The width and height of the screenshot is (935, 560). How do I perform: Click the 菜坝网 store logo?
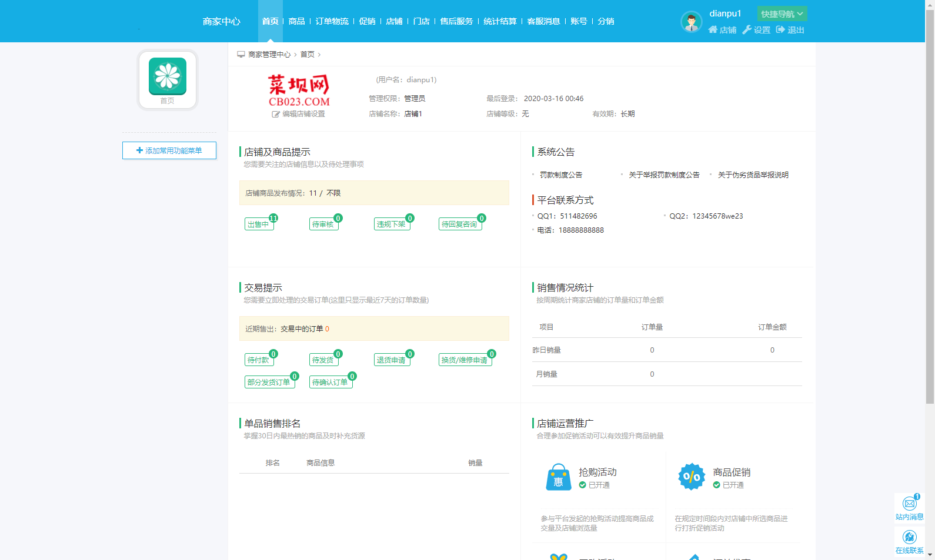(x=299, y=90)
